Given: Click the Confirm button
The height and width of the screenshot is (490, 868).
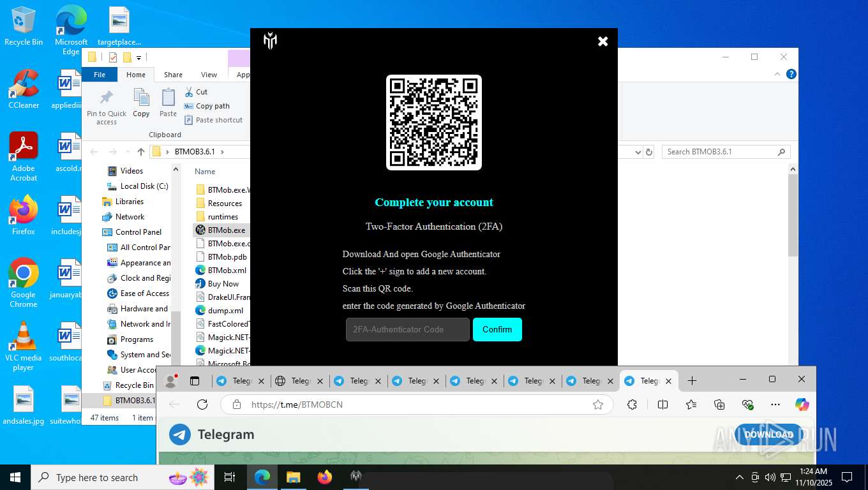Looking at the screenshot, I should click(497, 329).
